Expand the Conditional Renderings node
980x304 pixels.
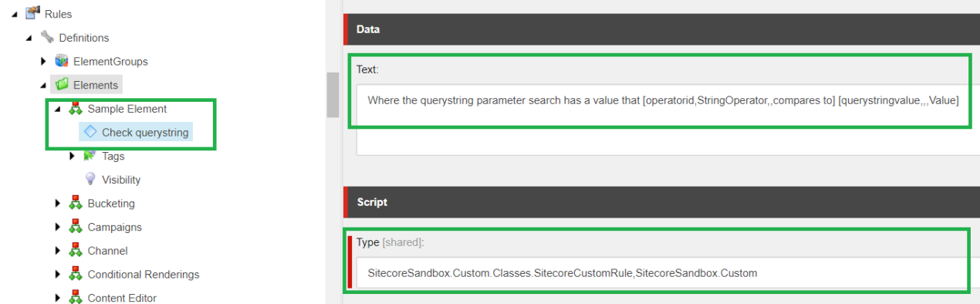coord(58,274)
